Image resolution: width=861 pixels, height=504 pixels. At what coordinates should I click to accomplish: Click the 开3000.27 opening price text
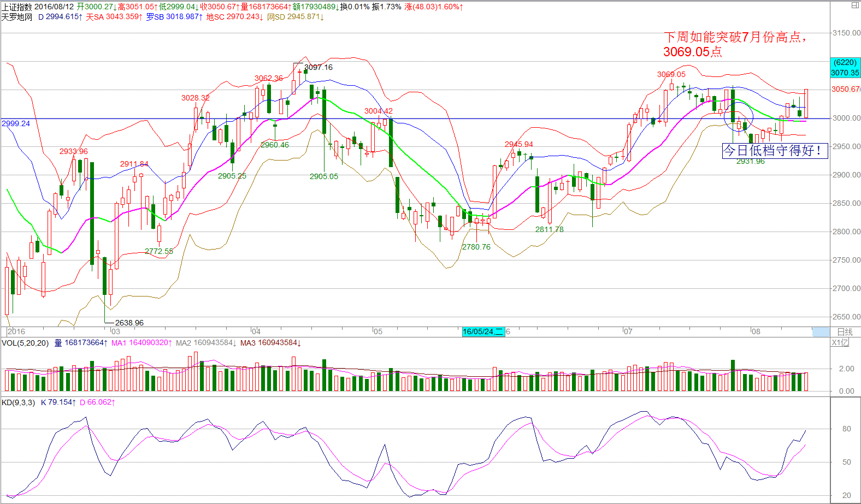[97, 7]
